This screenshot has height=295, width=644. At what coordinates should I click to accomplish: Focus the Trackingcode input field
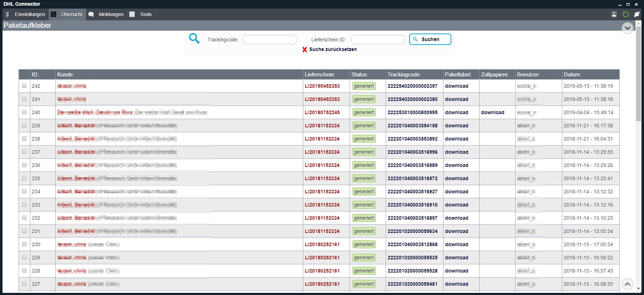(x=269, y=40)
